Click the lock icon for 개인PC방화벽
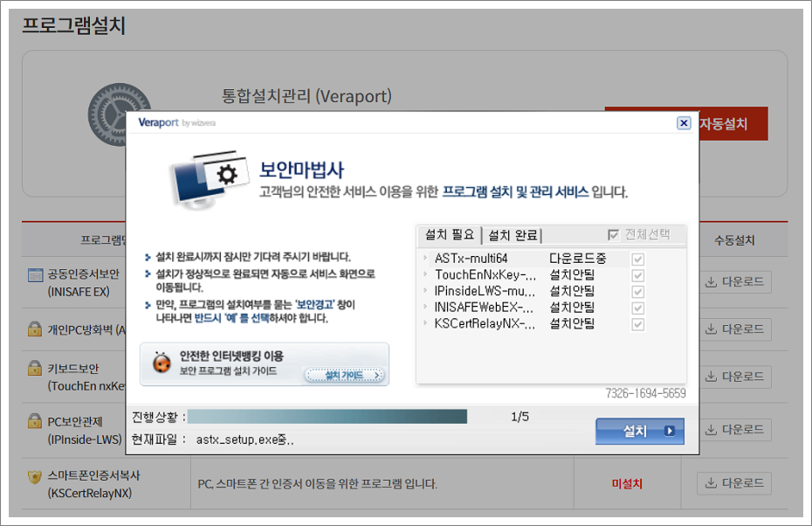This screenshot has height=526, width=812. click(x=35, y=329)
